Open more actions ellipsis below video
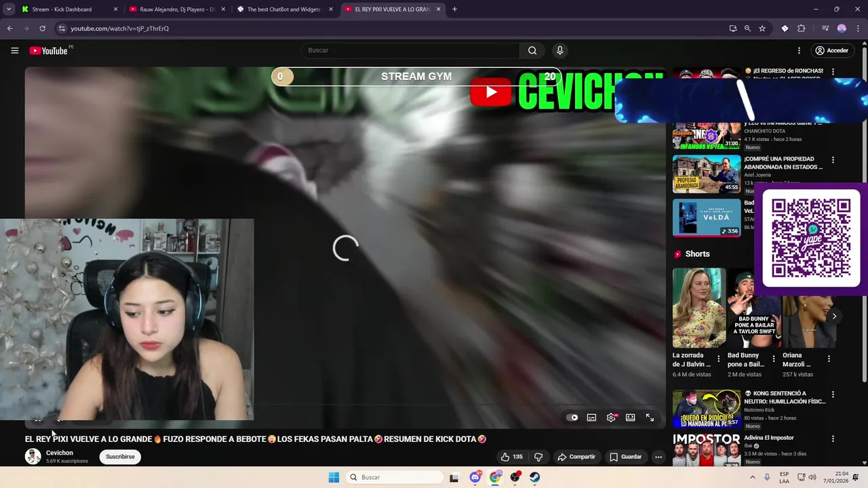 [x=658, y=457]
